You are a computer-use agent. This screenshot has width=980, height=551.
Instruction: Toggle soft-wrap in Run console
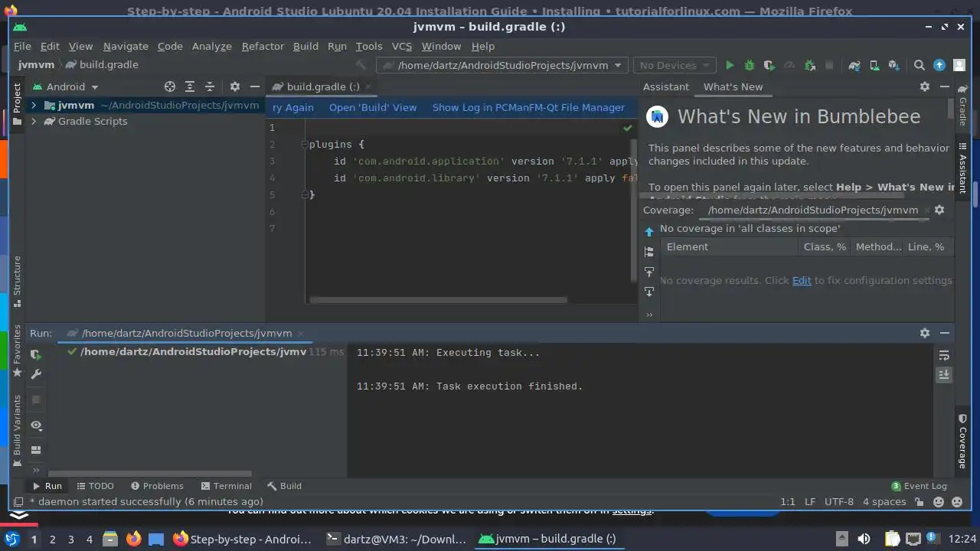(944, 356)
